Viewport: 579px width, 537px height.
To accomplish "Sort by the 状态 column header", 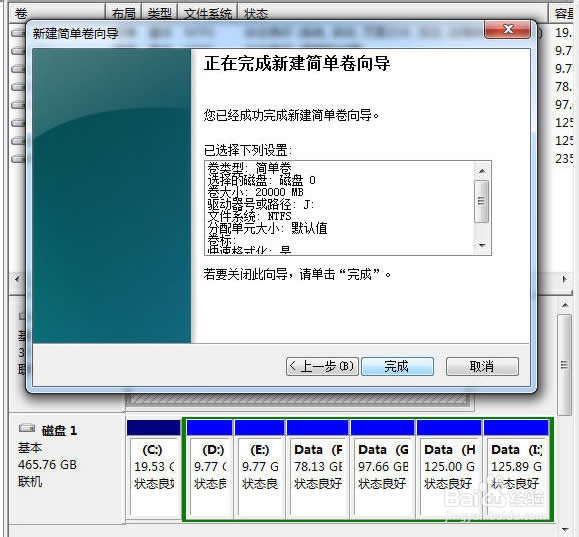I will (393, 14).
